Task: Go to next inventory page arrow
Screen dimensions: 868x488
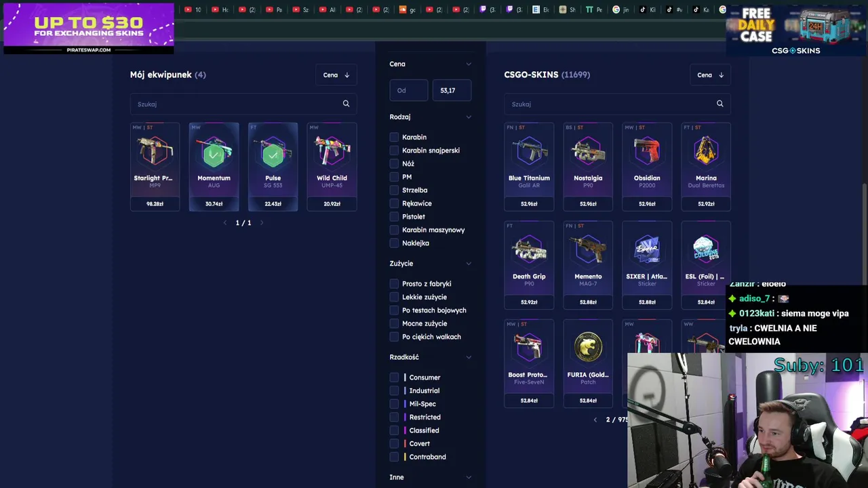Action: point(262,223)
